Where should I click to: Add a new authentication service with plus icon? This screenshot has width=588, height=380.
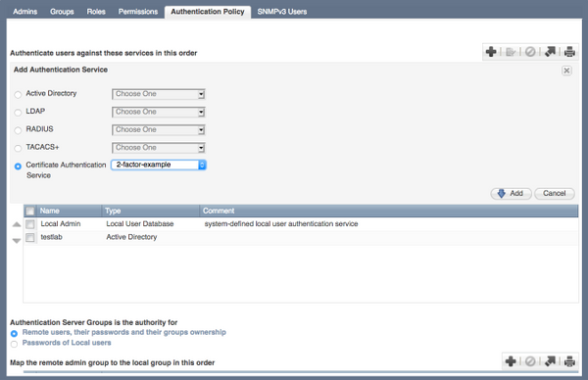[x=491, y=52]
